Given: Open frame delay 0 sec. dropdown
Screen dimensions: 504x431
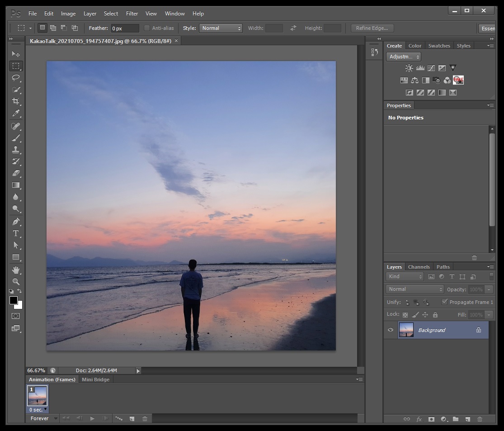Looking at the screenshot, I should click(38, 410).
